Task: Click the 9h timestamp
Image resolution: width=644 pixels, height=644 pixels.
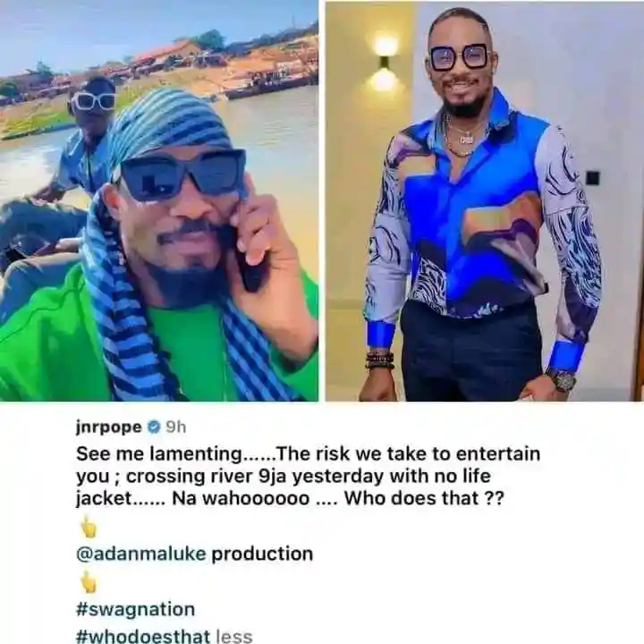Action: tap(176, 428)
